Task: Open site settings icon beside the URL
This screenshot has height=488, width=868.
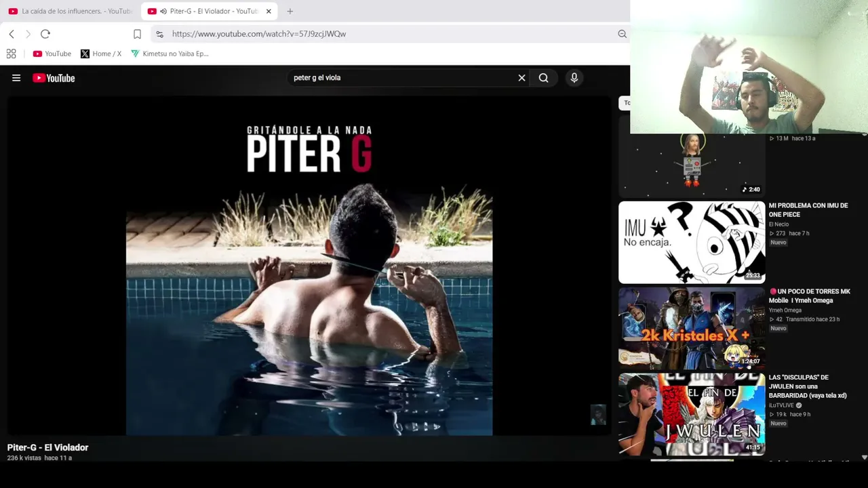Action: pos(159,34)
